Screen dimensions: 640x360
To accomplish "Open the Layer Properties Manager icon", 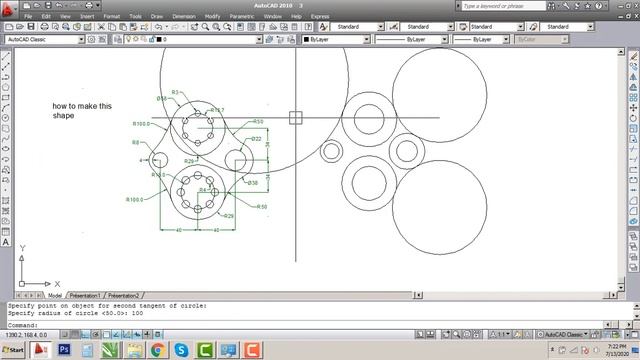I will (x=118, y=39).
